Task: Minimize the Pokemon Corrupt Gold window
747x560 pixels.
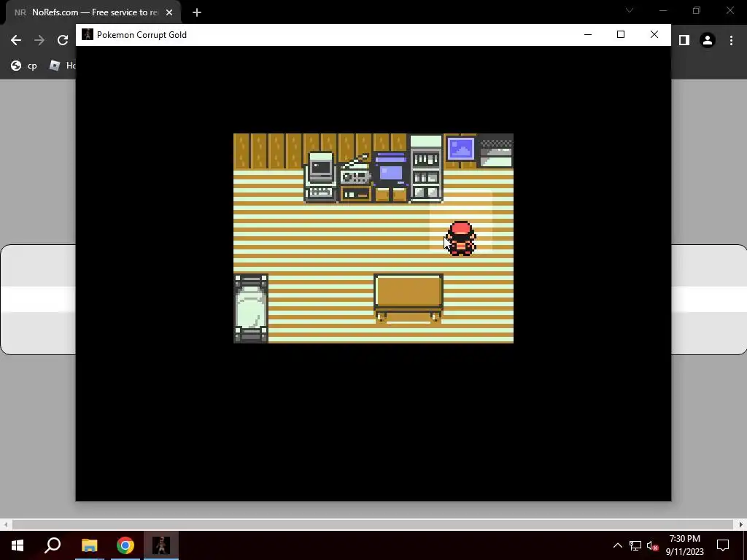Action: click(x=588, y=34)
